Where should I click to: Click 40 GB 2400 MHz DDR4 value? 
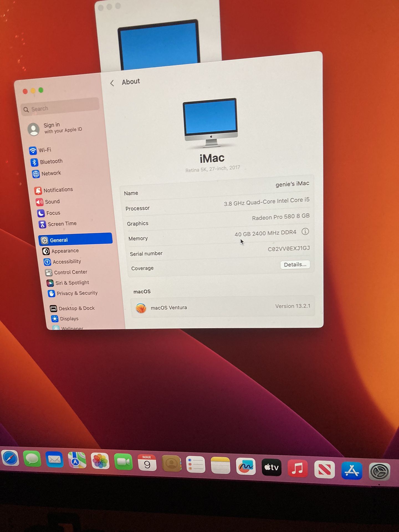click(265, 233)
